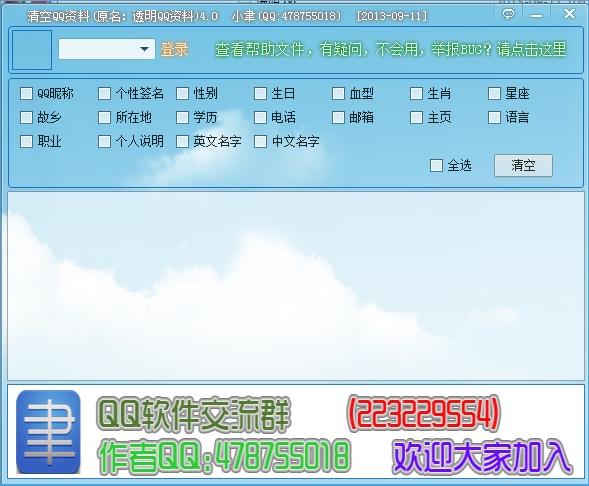Tick the 个性签名 checkbox

click(104, 93)
